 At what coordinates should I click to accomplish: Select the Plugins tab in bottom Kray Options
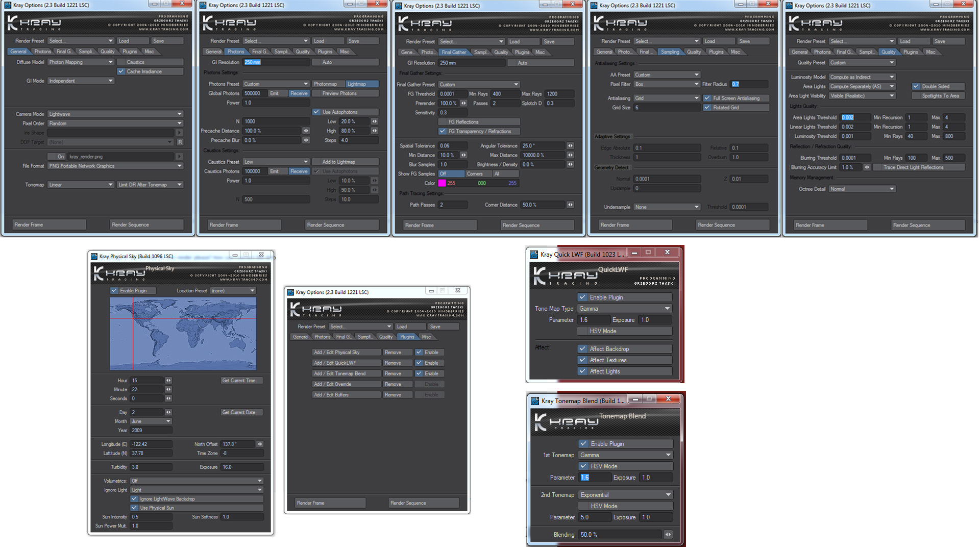coord(407,337)
